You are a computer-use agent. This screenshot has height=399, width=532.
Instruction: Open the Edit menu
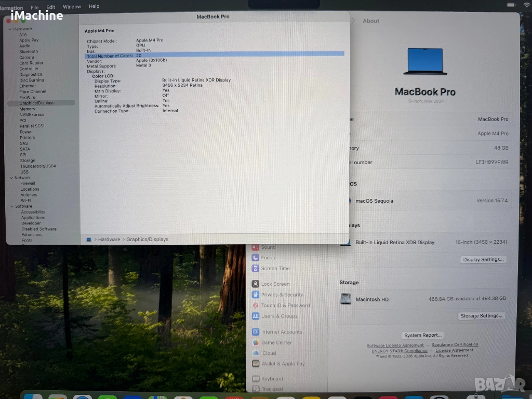50,7
